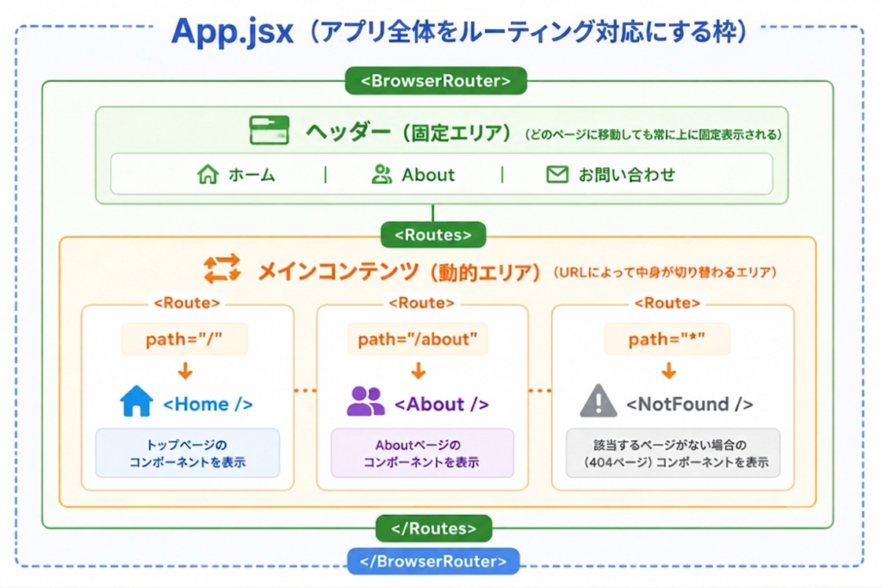Click the メインコンテンツ（動的エリア）heading
882x588 pixels.
(x=400, y=272)
